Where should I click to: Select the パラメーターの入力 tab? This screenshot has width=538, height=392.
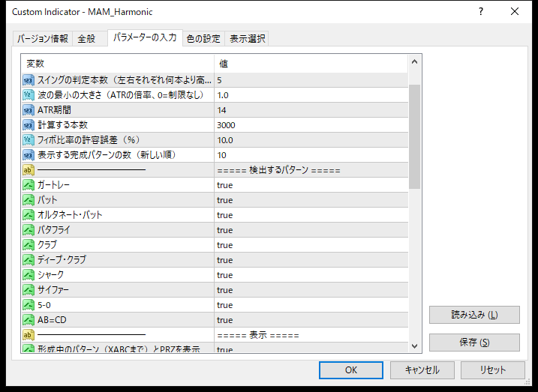pos(145,37)
